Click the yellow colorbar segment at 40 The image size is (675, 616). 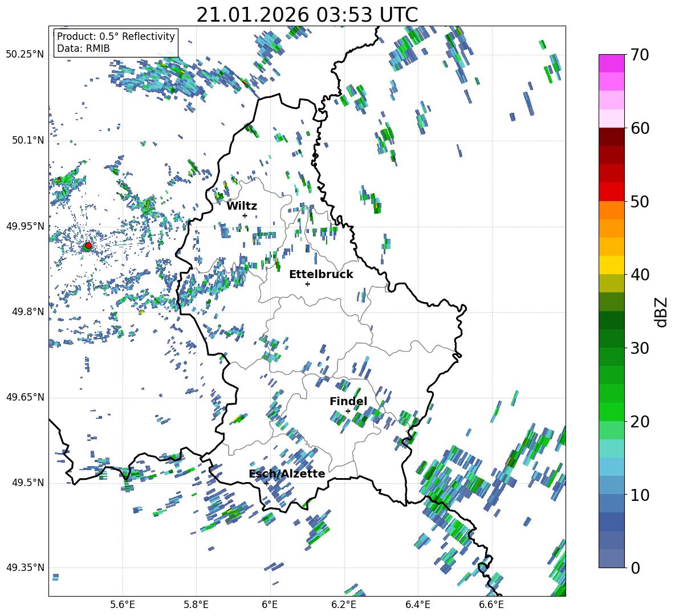pos(612,265)
